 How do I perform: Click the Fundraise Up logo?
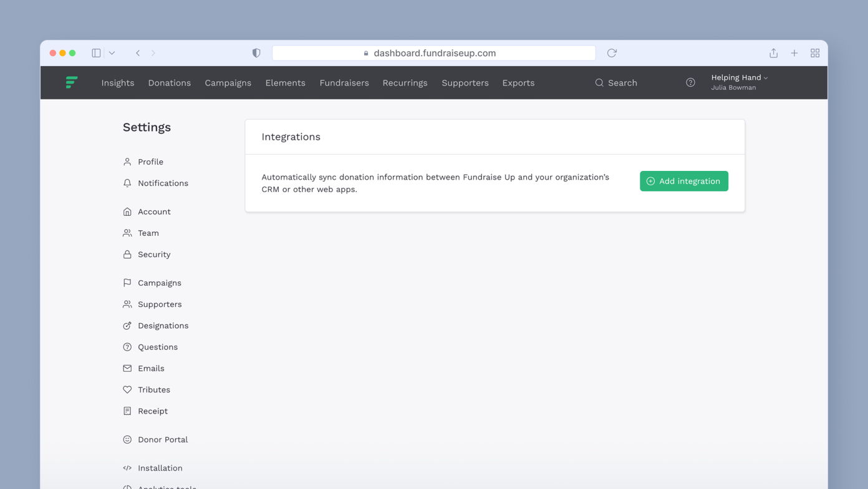pyautogui.click(x=71, y=82)
